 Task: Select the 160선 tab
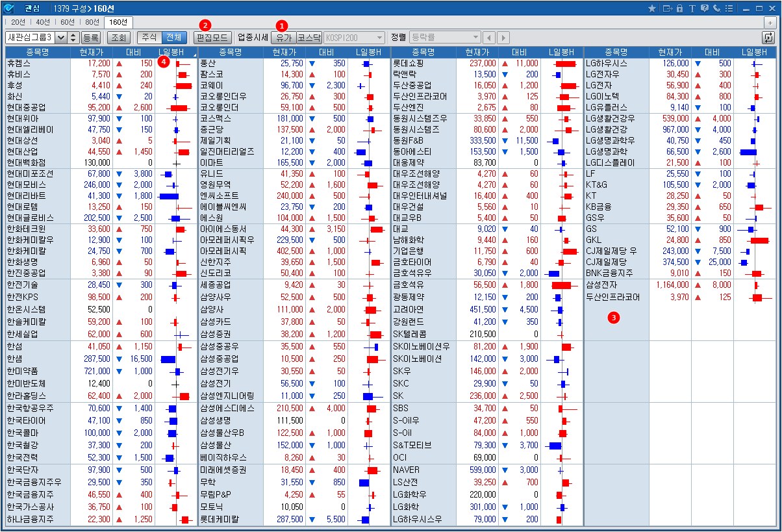click(x=117, y=22)
